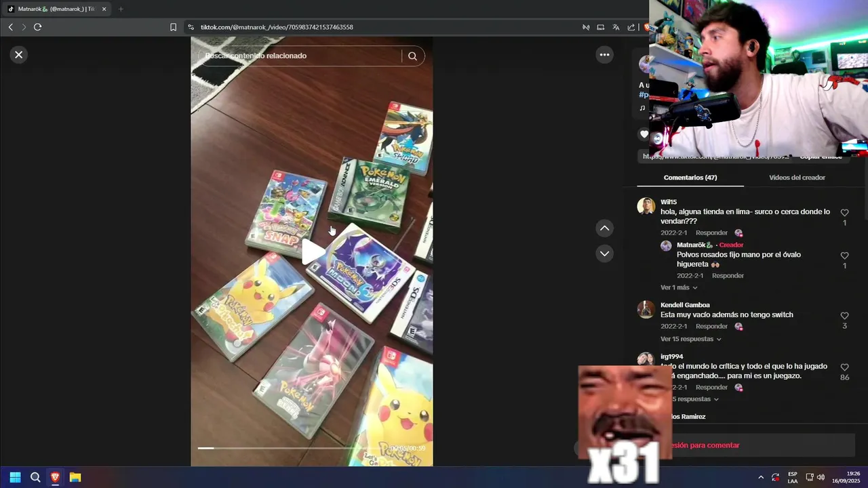Image resolution: width=868 pixels, height=488 pixels.
Task: Show hidden system tray icons
Action: (761, 477)
